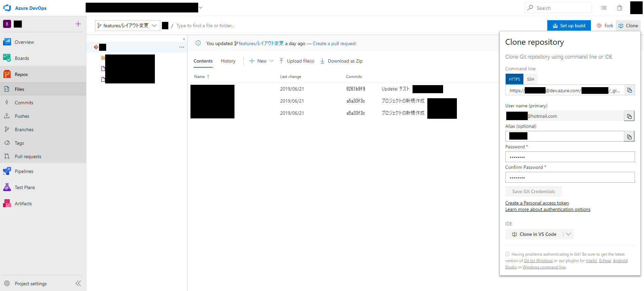Viewport: 644px width, 291px height.
Task: Open Pushes in the Repos menu
Action: (x=43, y=116)
